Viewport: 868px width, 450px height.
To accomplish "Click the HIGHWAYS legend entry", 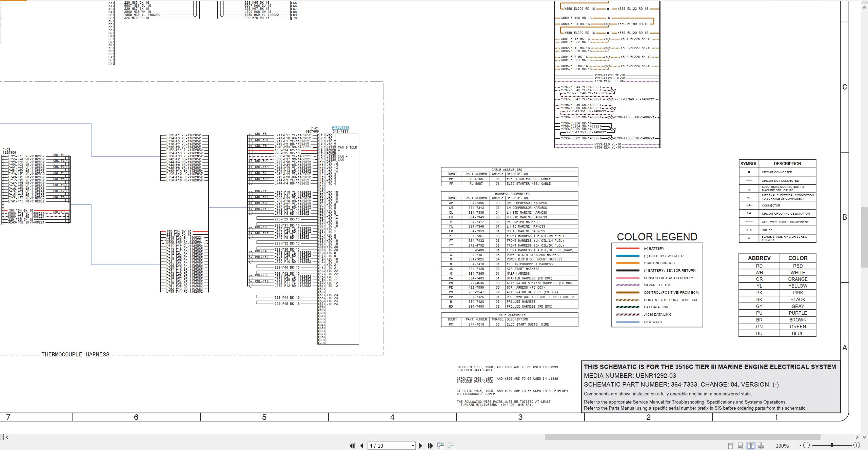I will click(x=653, y=322).
